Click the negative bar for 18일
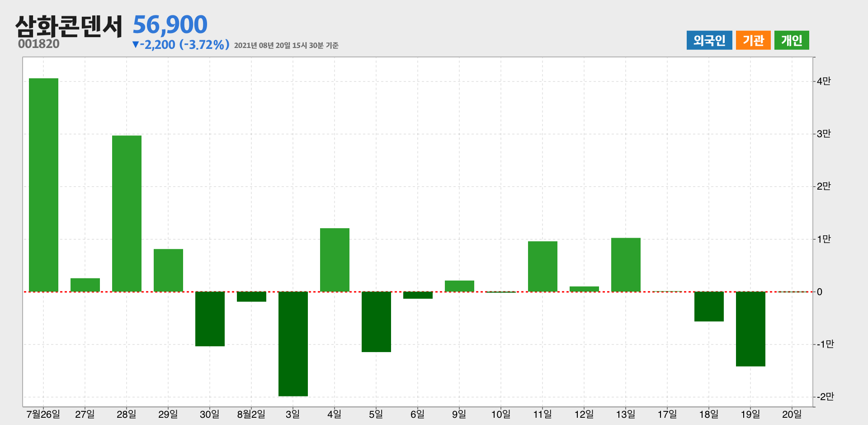Image resolution: width=868 pixels, height=425 pixels. pos(709,306)
